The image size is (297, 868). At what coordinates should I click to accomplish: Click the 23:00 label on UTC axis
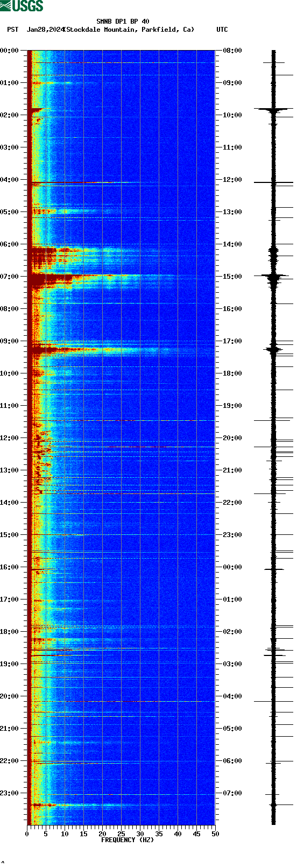tap(232, 535)
